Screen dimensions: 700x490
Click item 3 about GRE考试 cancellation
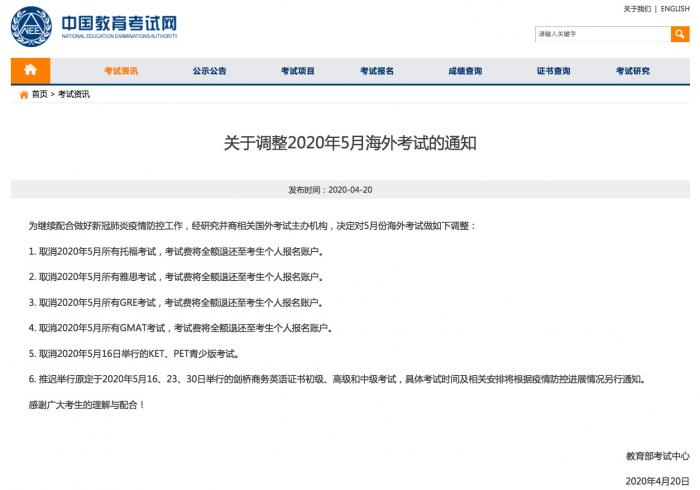tap(176, 303)
